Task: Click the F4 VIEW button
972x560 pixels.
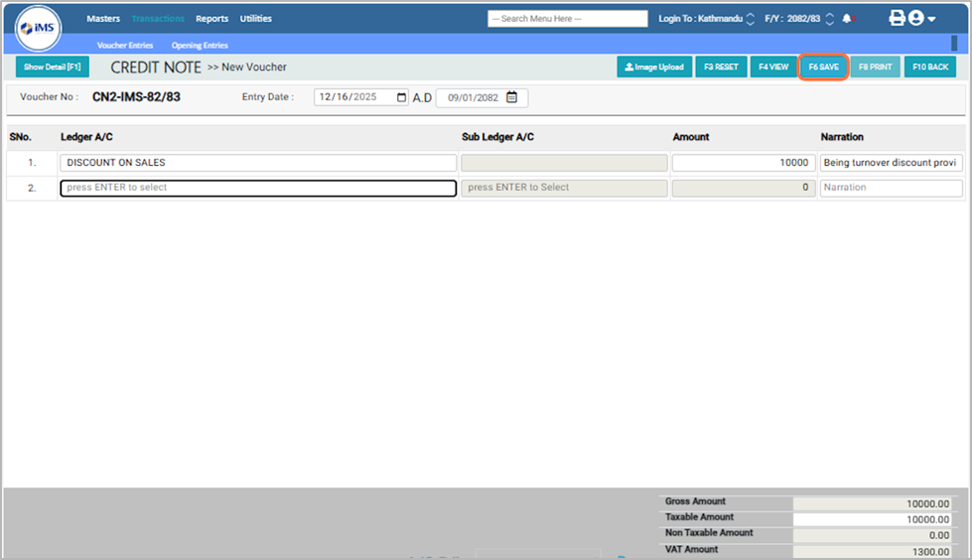Action: click(773, 67)
